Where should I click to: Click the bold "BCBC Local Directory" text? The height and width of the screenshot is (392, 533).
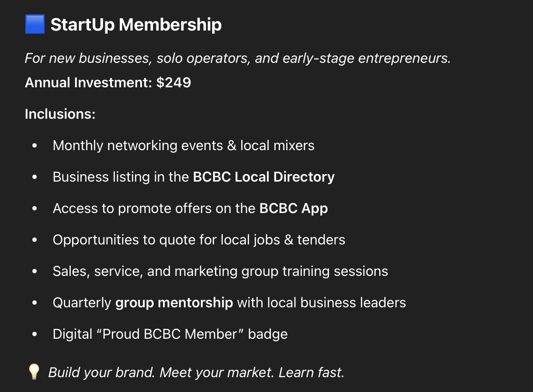(x=263, y=177)
